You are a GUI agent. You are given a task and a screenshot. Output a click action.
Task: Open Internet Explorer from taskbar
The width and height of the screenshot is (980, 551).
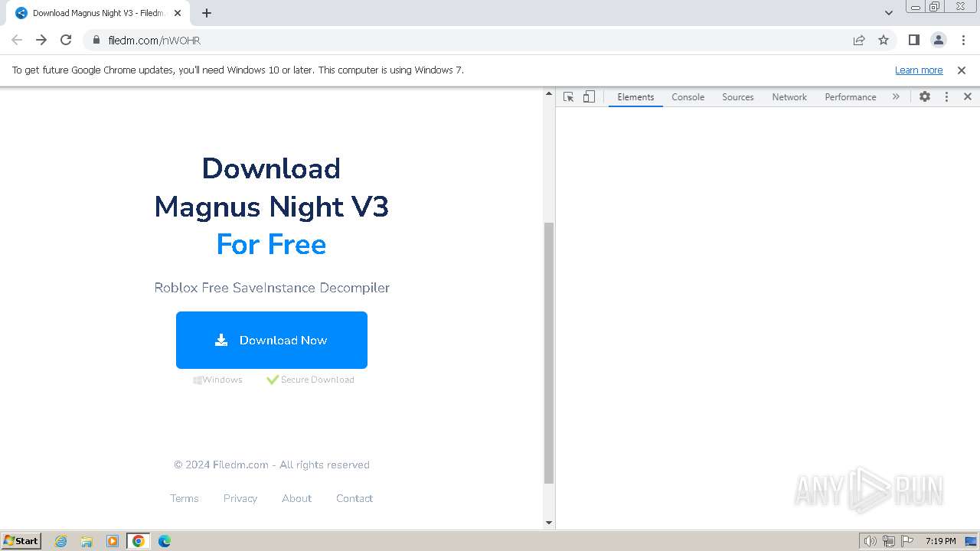[x=61, y=541]
